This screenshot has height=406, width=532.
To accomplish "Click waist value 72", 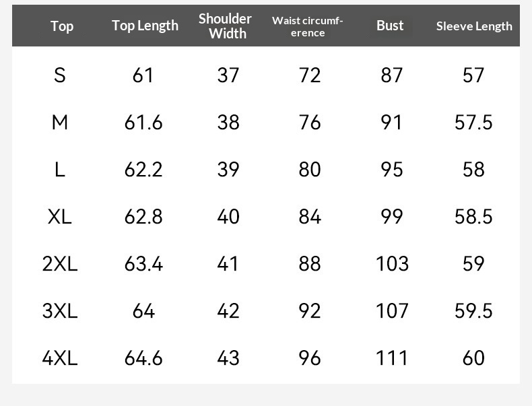I will [x=310, y=75].
